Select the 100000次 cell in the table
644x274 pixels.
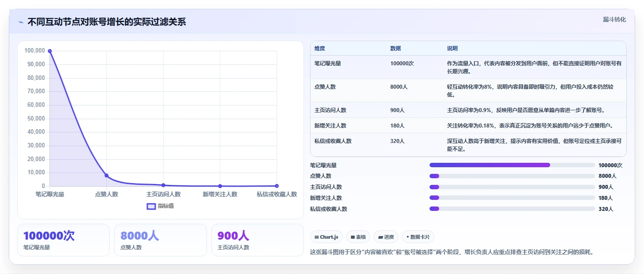pos(402,64)
